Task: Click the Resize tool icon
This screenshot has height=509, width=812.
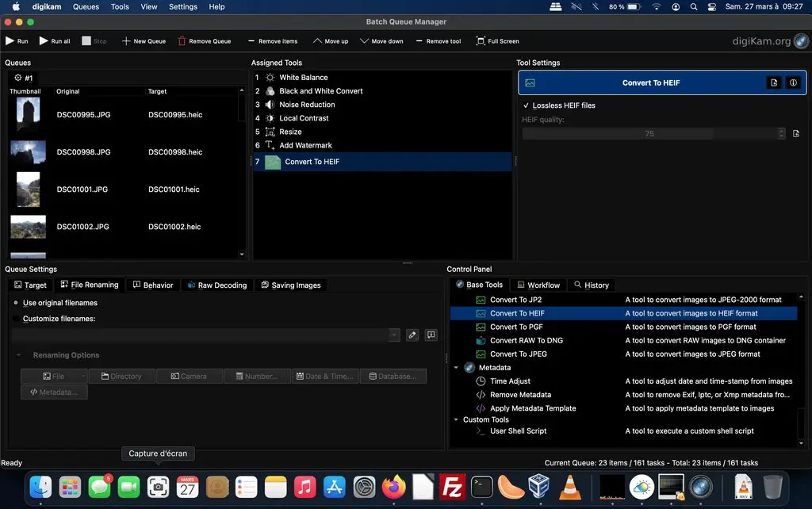Action: tap(270, 131)
